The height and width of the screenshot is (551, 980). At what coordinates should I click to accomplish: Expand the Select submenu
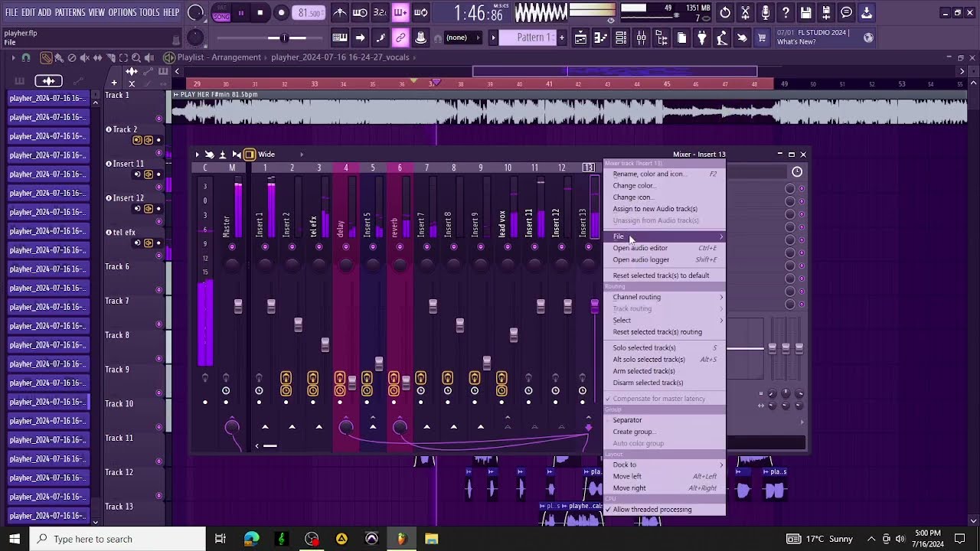pyautogui.click(x=664, y=321)
